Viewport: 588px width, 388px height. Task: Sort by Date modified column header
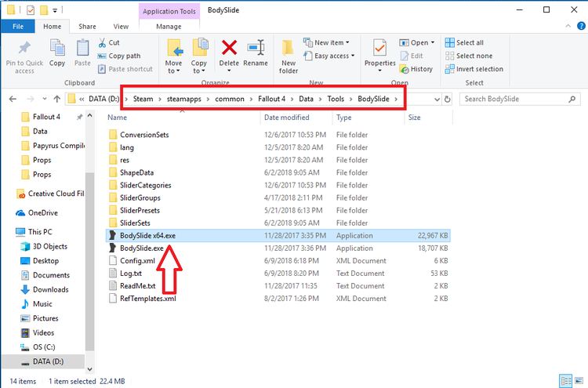coord(287,118)
